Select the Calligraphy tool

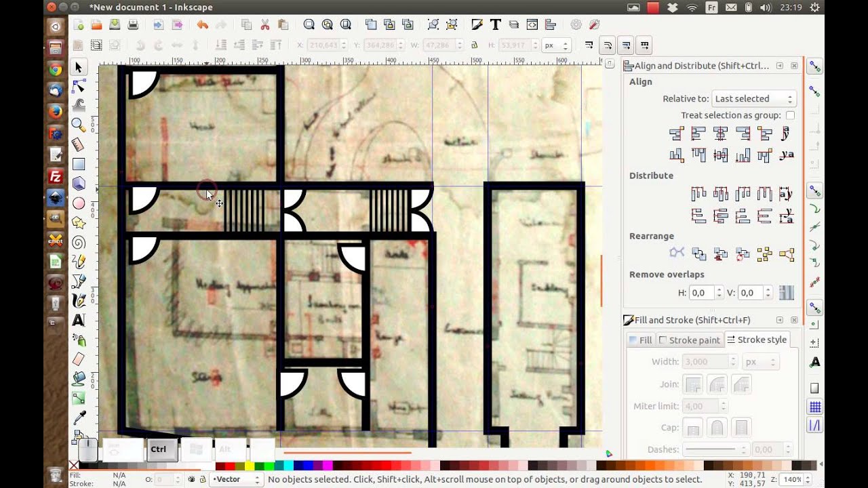tap(79, 301)
